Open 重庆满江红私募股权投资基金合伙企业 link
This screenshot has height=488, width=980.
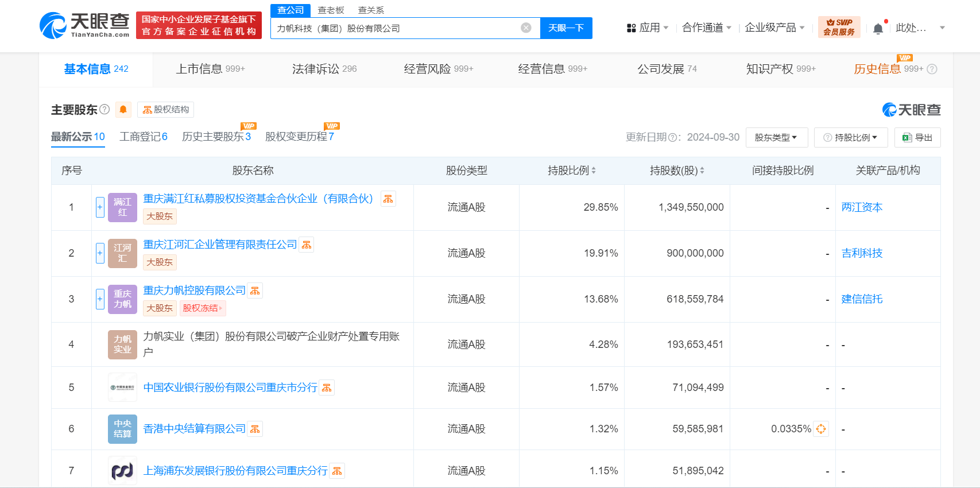click(x=258, y=199)
